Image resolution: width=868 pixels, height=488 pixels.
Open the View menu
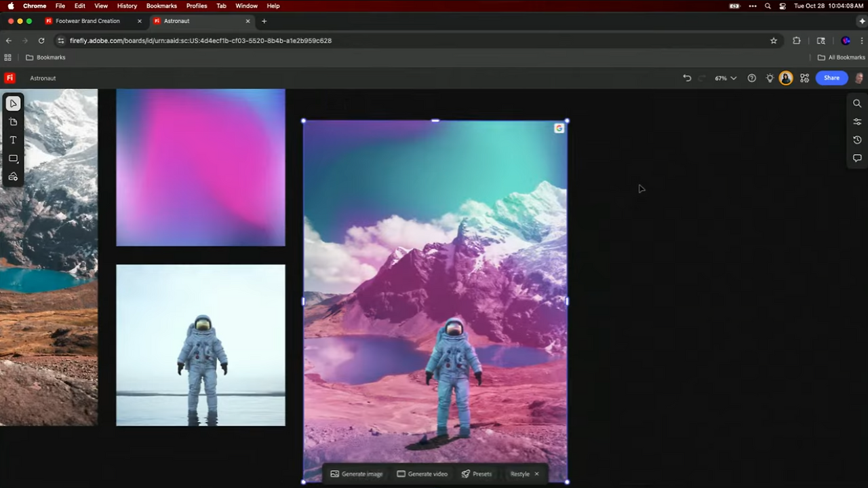coord(102,5)
